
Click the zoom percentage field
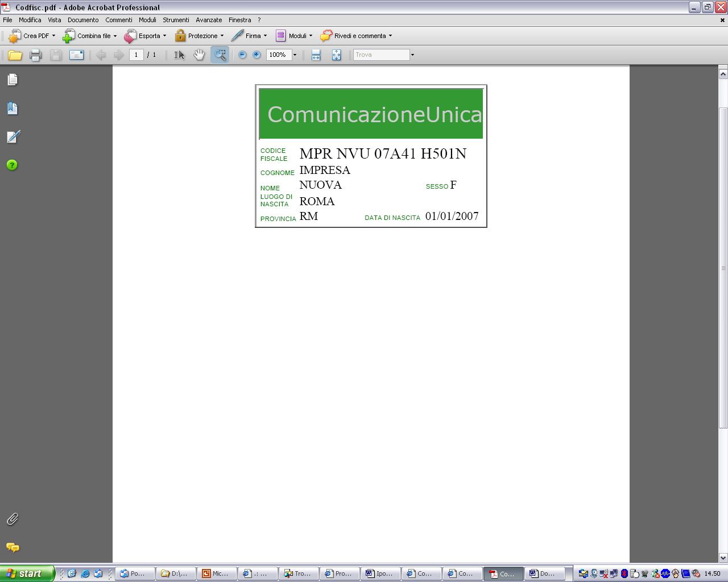click(x=279, y=55)
